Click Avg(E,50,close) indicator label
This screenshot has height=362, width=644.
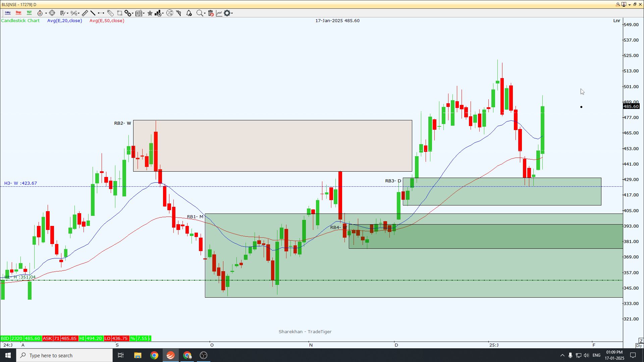point(107,21)
